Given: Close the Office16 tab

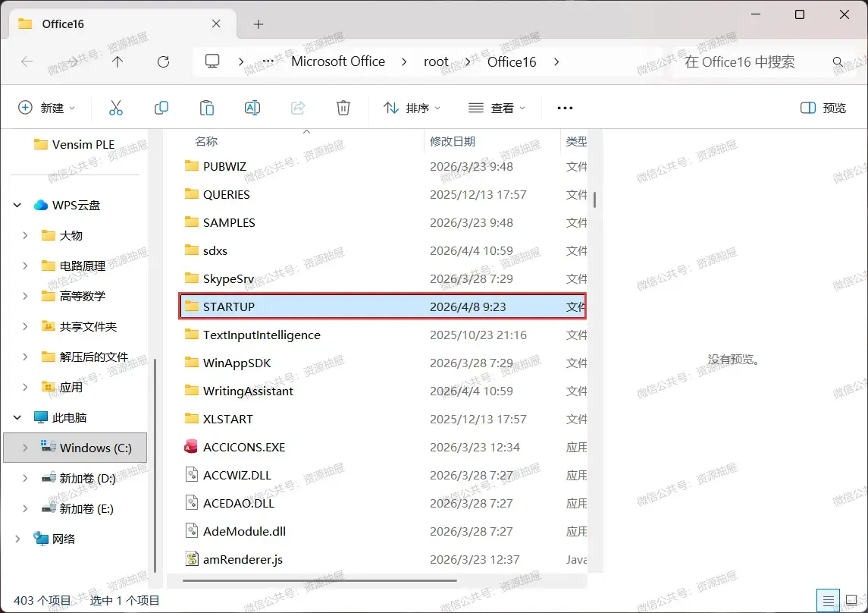Looking at the screenshot, I should click(x=216, y=24).
